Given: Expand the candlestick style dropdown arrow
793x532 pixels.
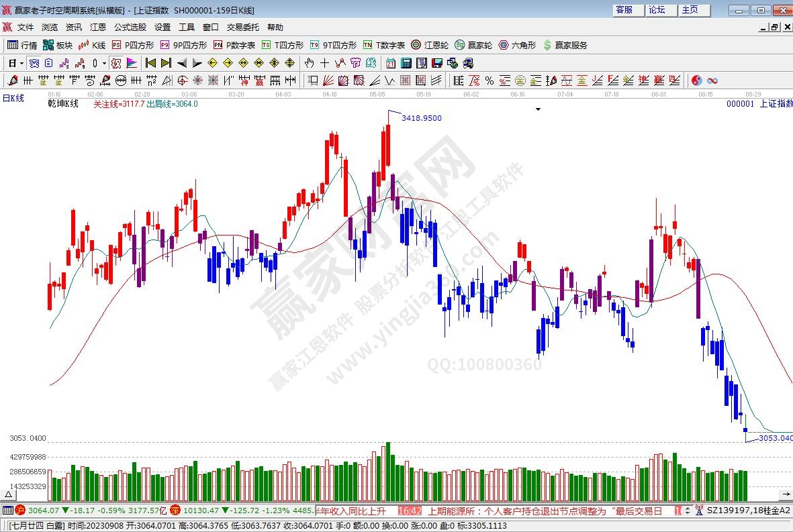Looking at the screenshot, I should (104, 63).
